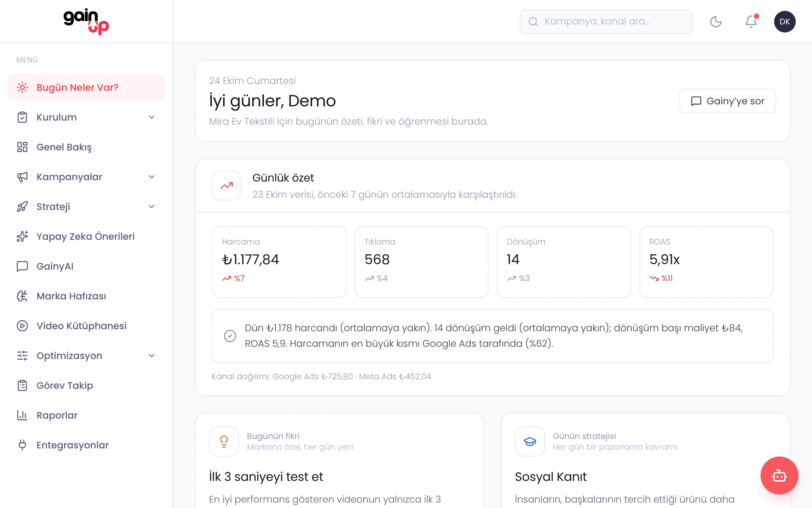
Task: Click the Dönüşüm 14 metric card
Action: 564,262
